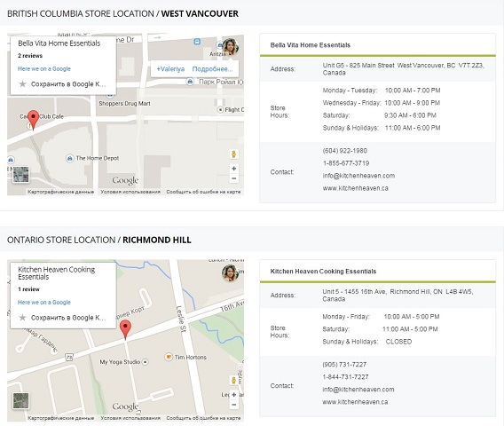
Task: Open 'Here we on a Google' link for Kitchen Heaven
Action: pos(44,303)
